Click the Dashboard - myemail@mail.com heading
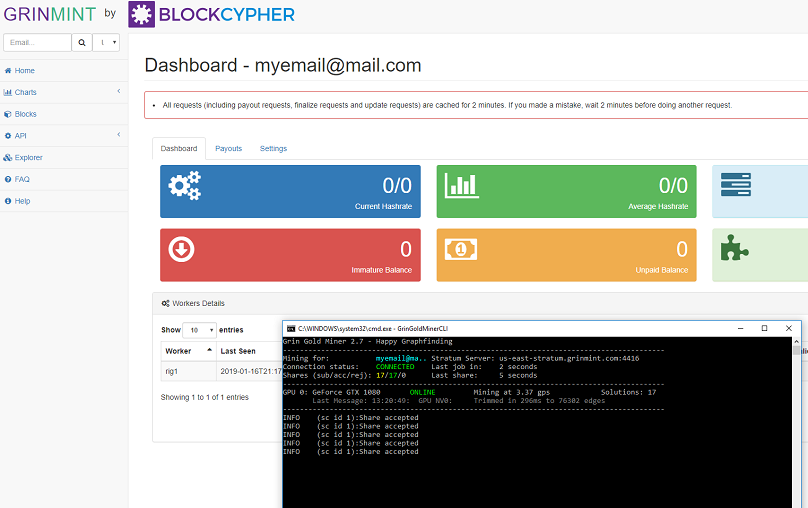 coord(283,65)
